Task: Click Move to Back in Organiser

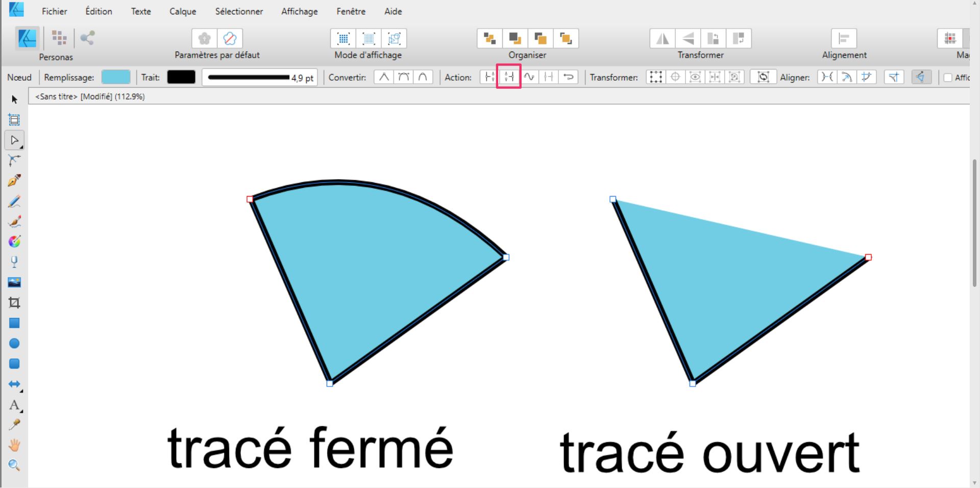Action: [x=489, y=38]
